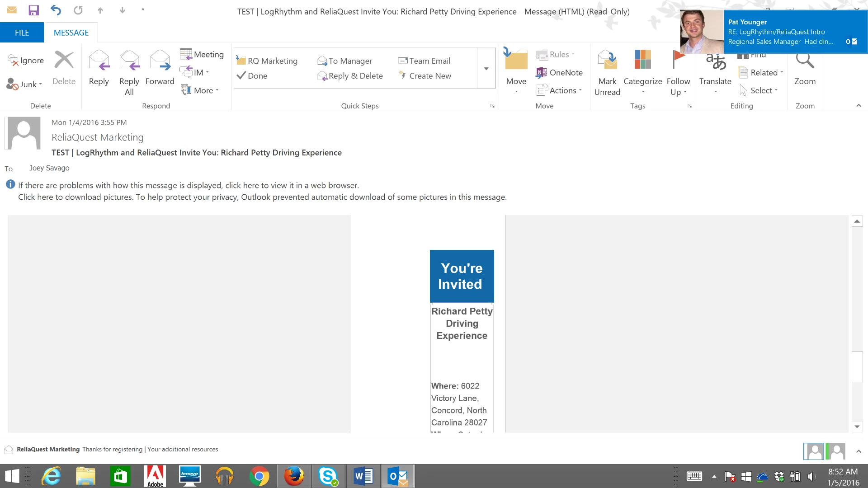Toggle flag checkbox in Pat Younger notification
The width and height of the screenshot is (868, 488).
point(854,42)
